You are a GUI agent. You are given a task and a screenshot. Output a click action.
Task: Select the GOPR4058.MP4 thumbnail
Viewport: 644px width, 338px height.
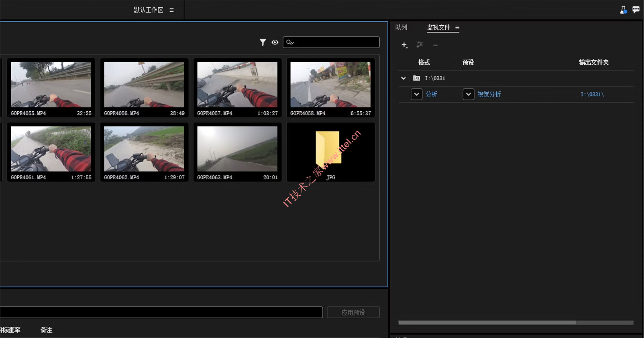330,85
